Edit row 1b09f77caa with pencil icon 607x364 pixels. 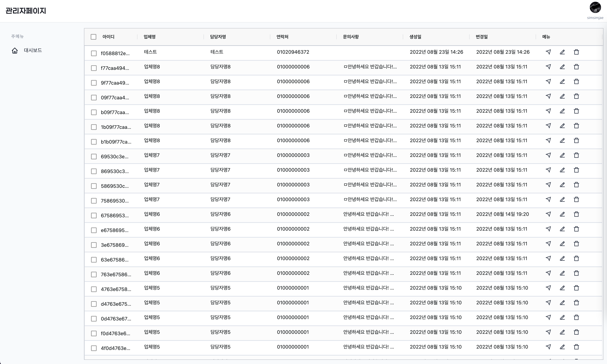(562, 126)
